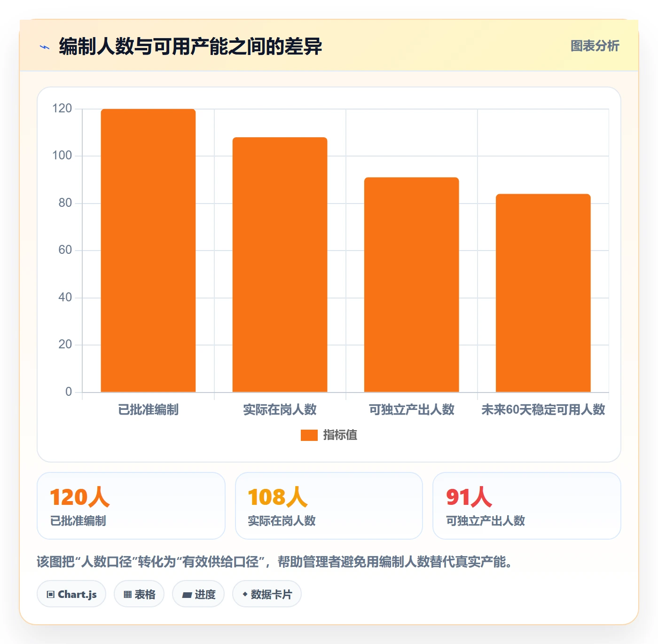This screenshot has width=658, height=644.
Task: Click the 实际在岗人数 x-axis label
Action: click(x=280, y=410)
